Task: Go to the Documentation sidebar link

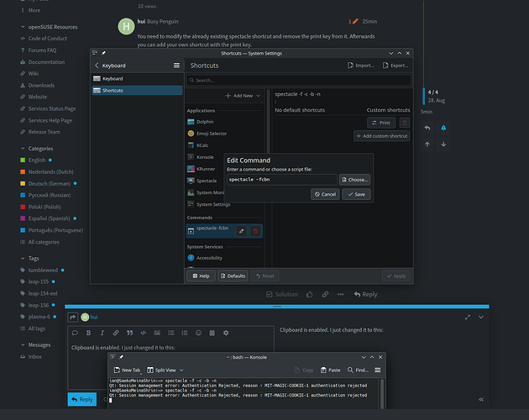Action: pyautogui.click(x=43, y=62)
